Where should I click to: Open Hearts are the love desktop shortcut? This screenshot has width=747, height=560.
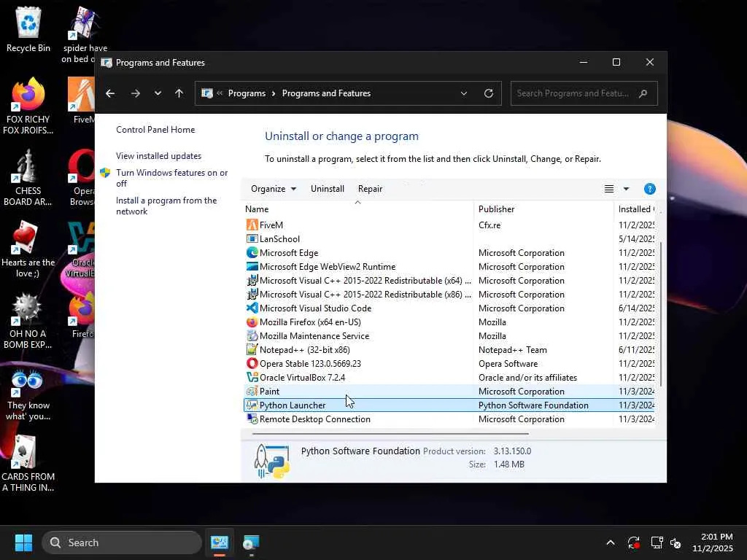coord(28,249)
